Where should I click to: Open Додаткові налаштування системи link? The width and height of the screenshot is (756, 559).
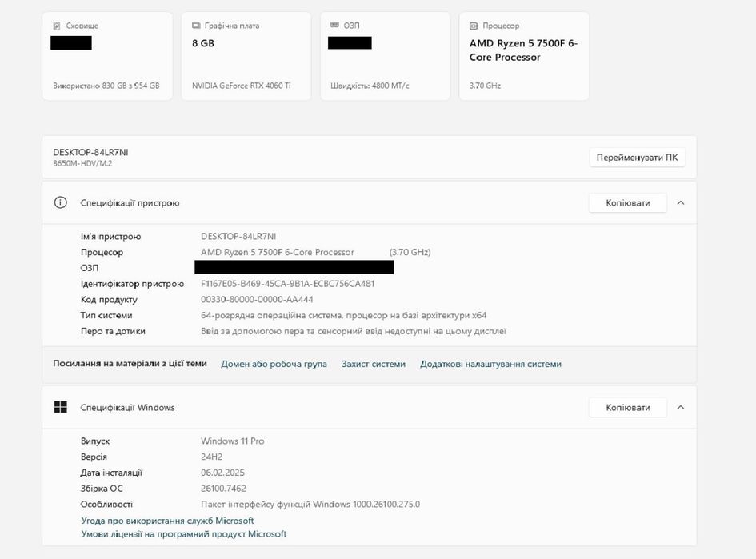pyautogui.click(x=490, y=364)
